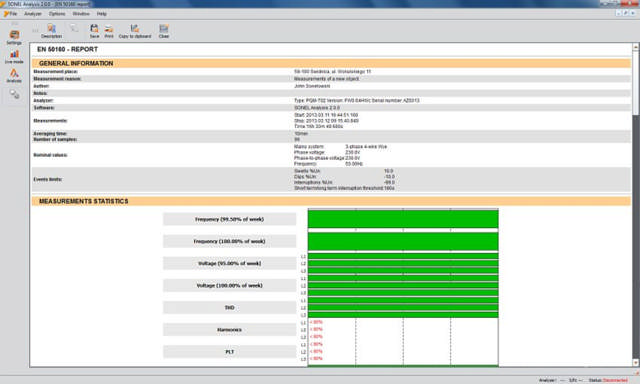
Task: Open the Window menu
Action: click(x=81, y=14)
